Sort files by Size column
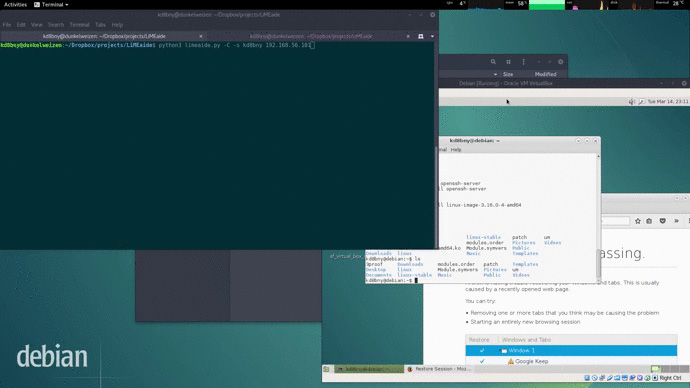The height and width of the screenshot is (388, 690). pos(508,74)
